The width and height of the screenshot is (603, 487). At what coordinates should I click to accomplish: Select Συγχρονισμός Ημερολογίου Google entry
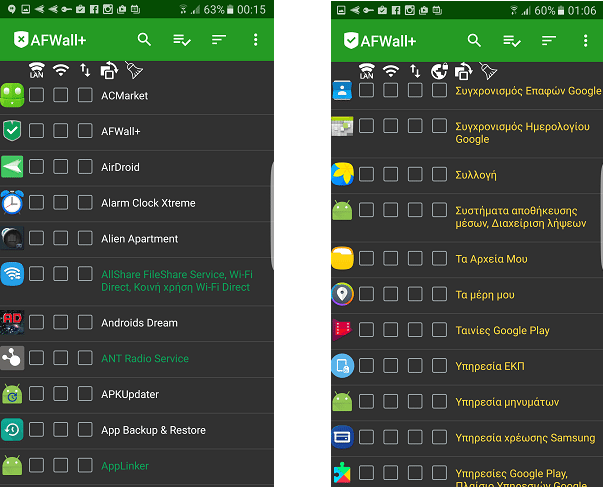(522, 133)
